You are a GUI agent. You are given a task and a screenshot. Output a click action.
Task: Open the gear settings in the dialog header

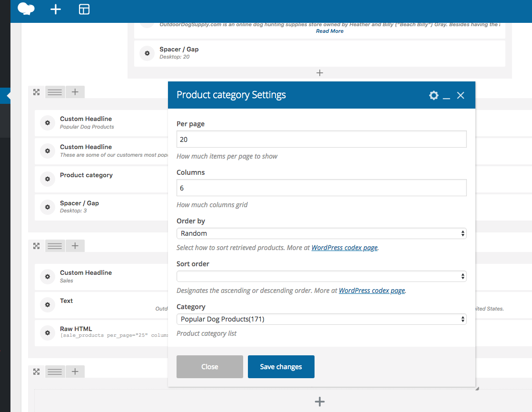pyautogui.click(x=433, y=95)
